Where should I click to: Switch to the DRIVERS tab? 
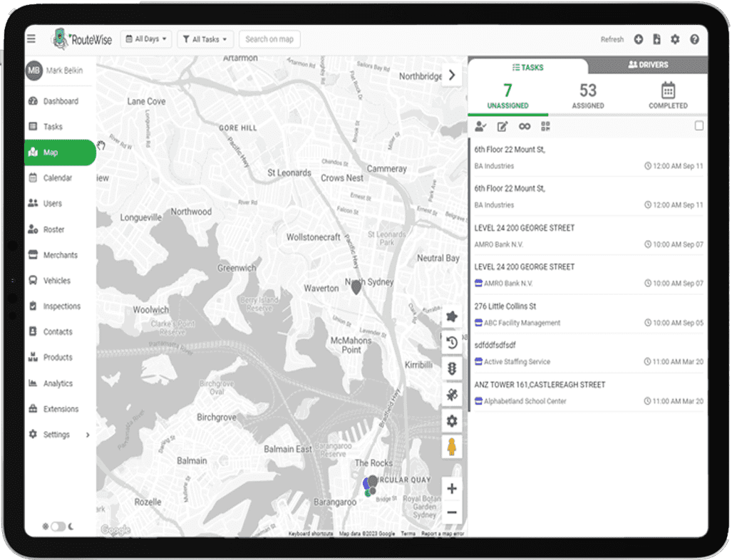pos(649,65)
